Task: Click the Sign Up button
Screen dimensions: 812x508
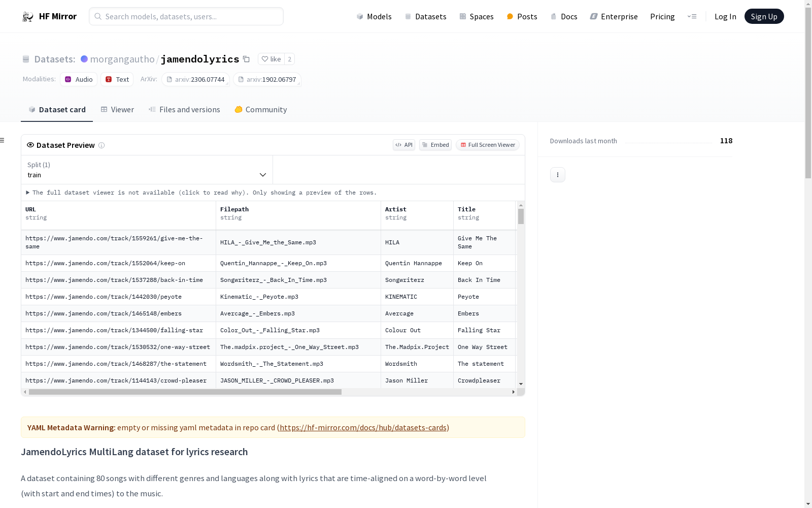Action: tap(764, 16)
